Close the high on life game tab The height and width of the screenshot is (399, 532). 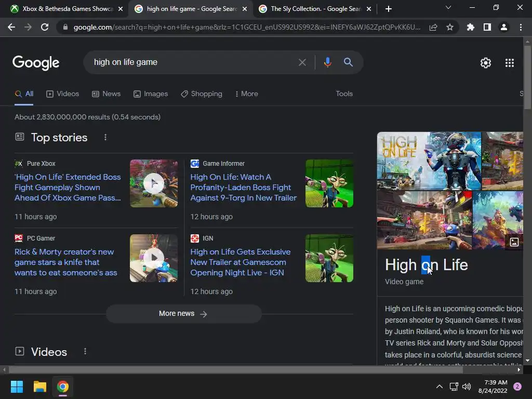tap(245, 9)
